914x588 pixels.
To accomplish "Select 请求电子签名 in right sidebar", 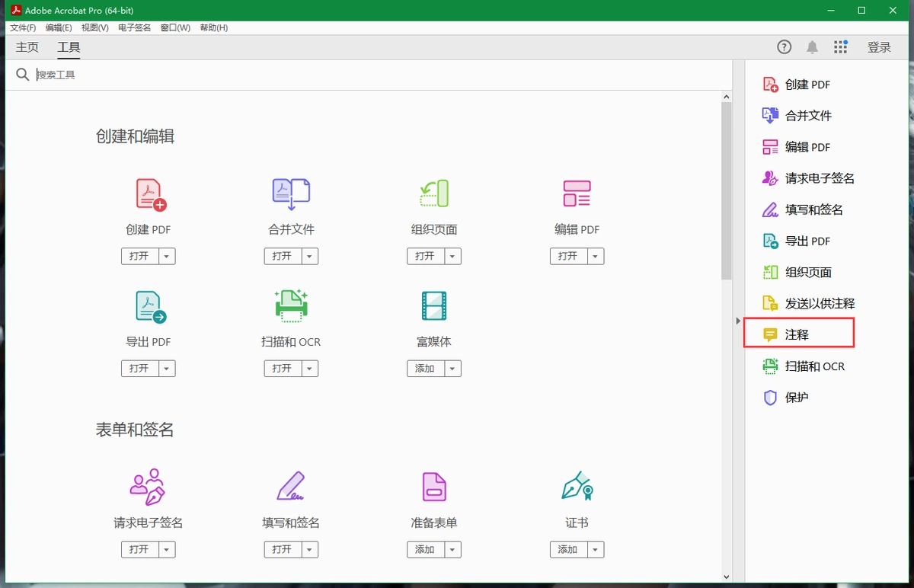I will point(809,178).
